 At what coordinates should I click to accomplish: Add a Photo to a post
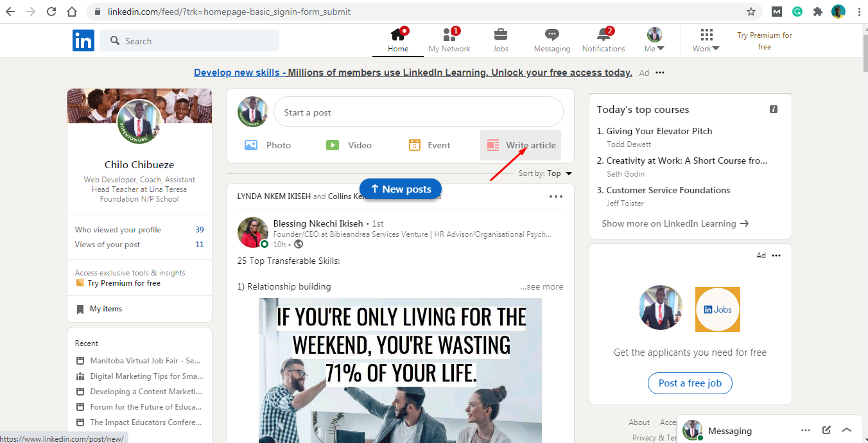(268, 145)
